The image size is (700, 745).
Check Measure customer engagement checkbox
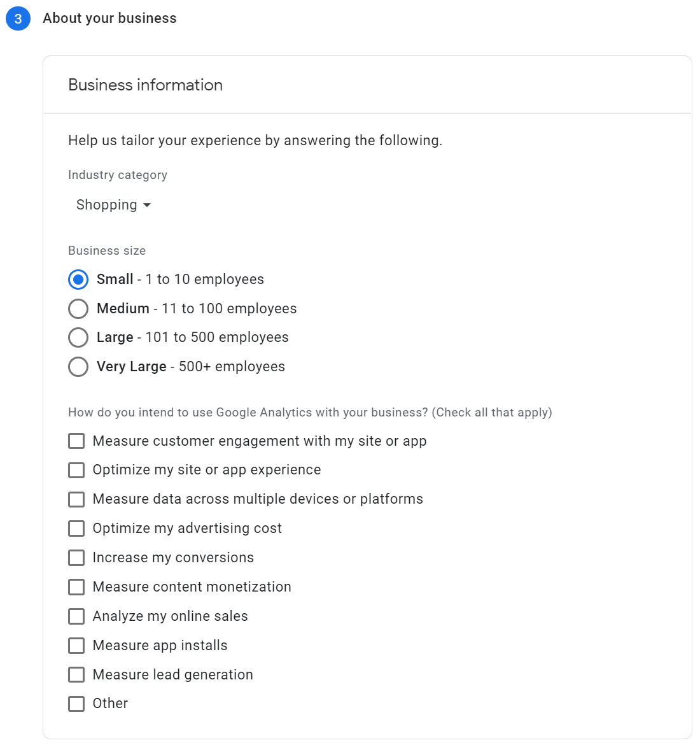click(x=76, y=441)
